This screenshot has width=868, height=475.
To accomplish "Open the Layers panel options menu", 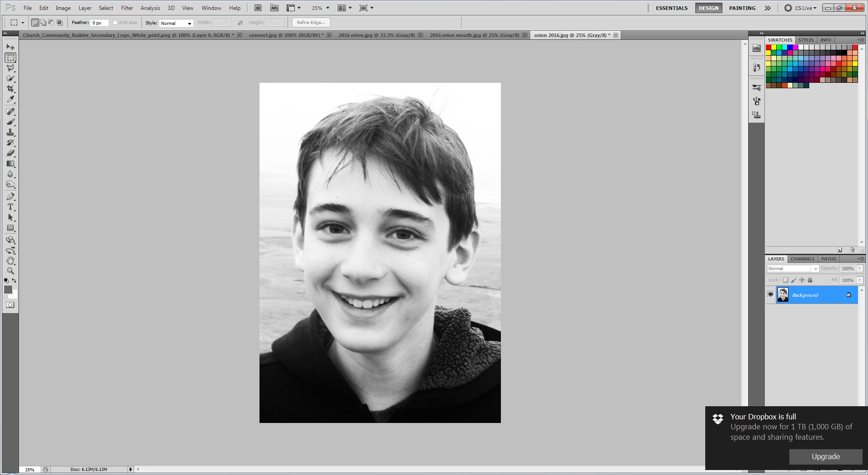I will (861, 259).
